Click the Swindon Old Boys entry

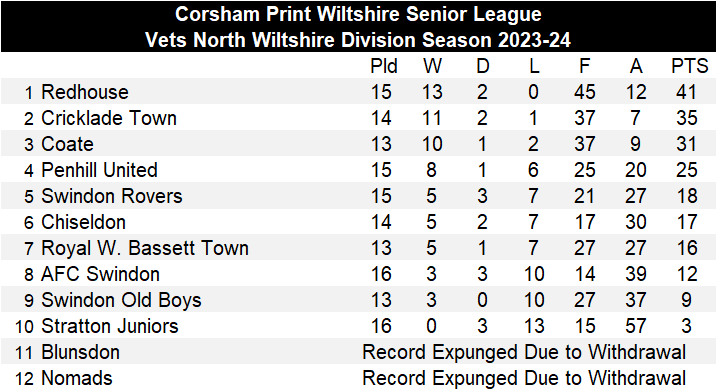[121, 301]
